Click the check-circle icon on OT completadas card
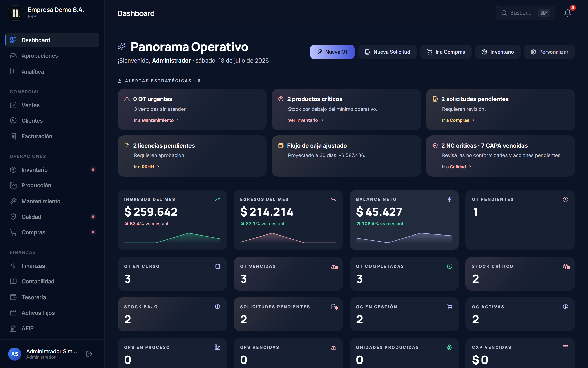This screenshot has width=588, height=368. (x=450, y=266)
